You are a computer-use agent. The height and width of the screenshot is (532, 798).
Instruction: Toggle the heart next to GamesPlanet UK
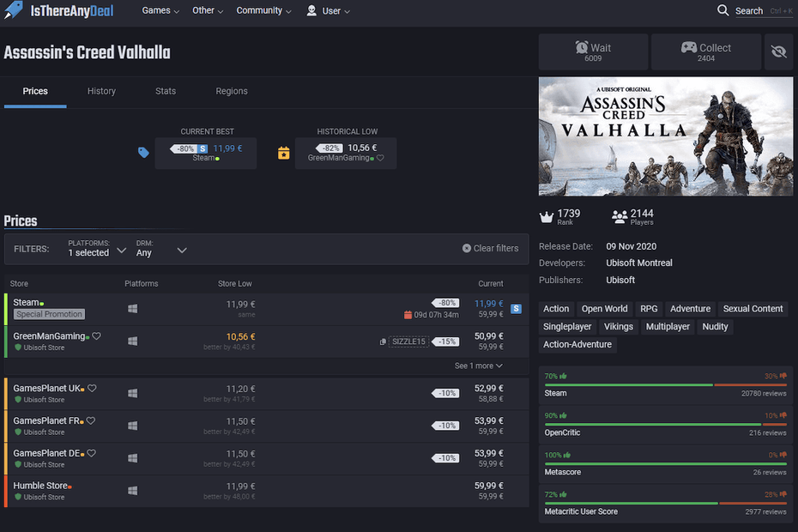click(x=92, y=389)
